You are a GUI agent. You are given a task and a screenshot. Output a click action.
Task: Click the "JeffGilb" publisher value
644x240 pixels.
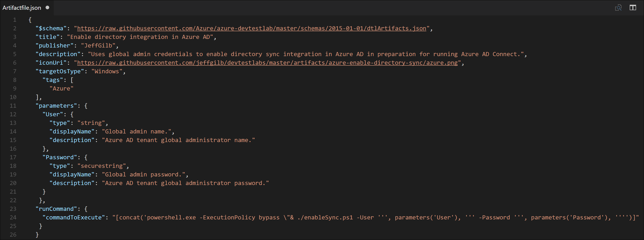pyautogui.click(x=98, y=46)
